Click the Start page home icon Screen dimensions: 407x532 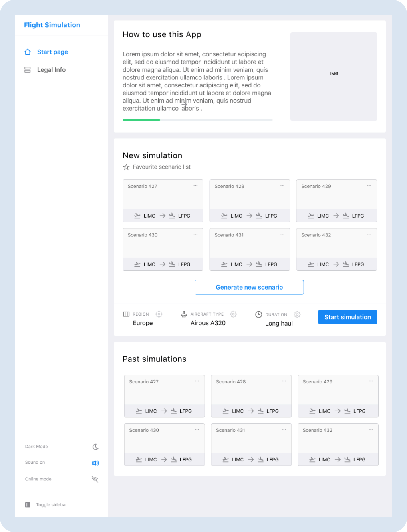[x=28, y=52]
